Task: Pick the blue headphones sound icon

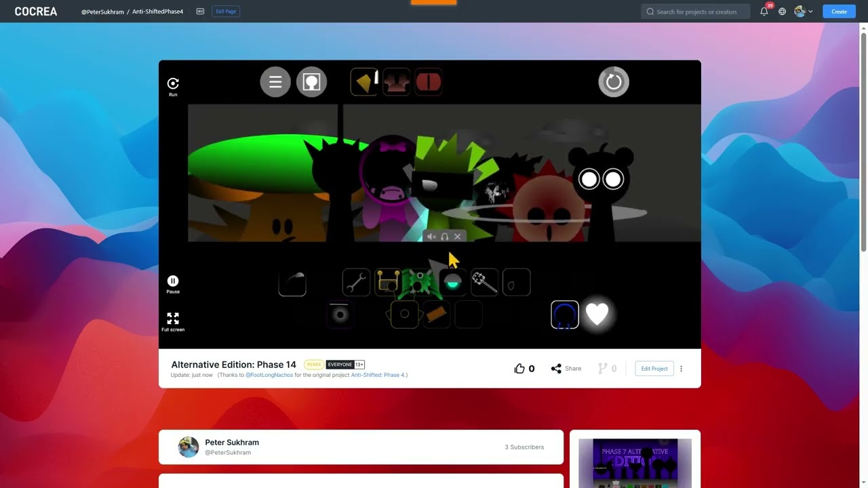Action: point(565,314)
